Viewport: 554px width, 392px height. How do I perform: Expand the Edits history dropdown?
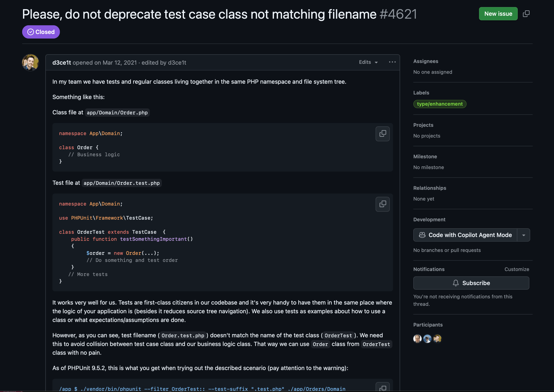pos(368,62)
